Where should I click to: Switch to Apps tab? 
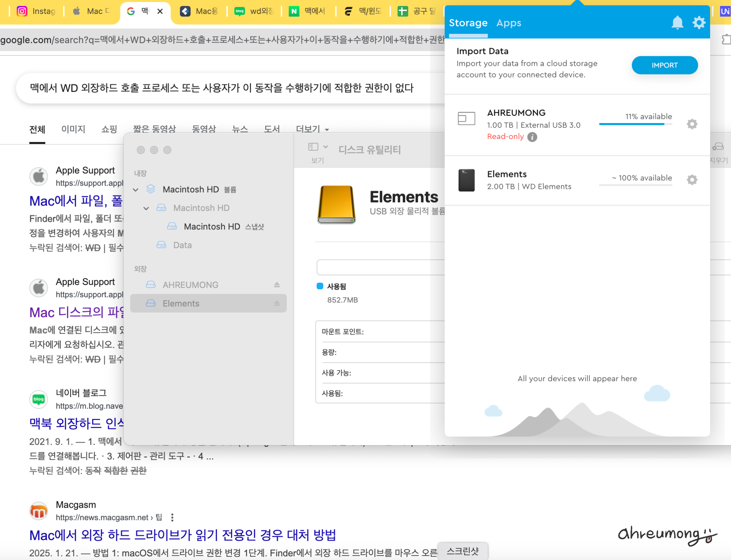click(508, 23)
